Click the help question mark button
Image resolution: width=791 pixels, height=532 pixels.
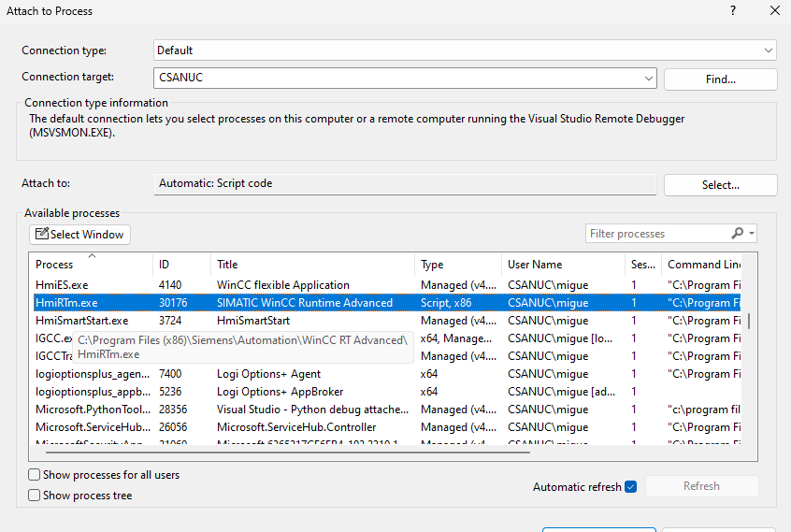733,10
